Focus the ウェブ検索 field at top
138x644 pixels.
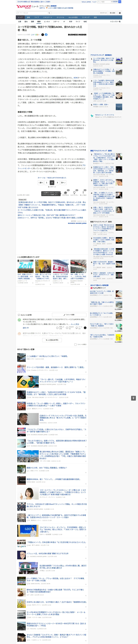point(104,2)
